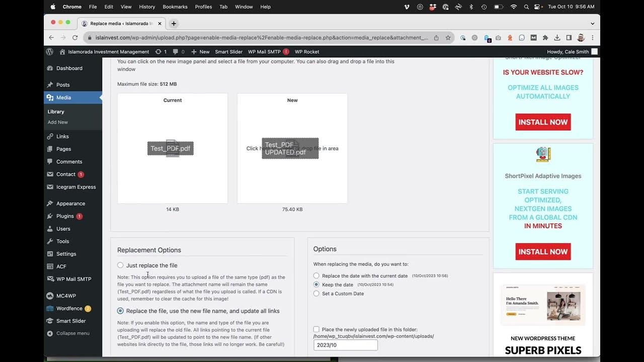Toggle Chrome side panel icon

click(x=569, y=38)
